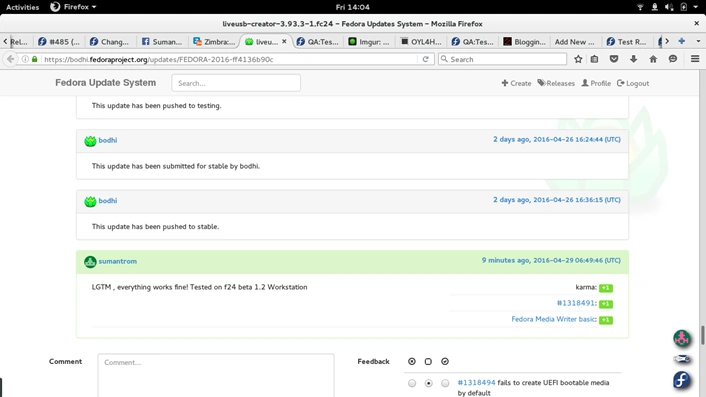Click the battery indicator in top bar
Image resolution: width=706 pixels, height=397 pixels.
[x=683, y=7]
